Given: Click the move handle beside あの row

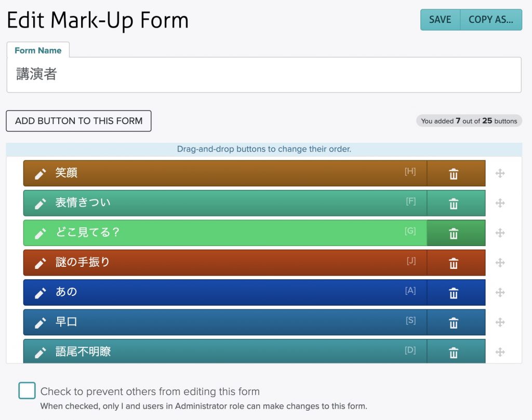Looking at the screenshot, I should [500, 293].
